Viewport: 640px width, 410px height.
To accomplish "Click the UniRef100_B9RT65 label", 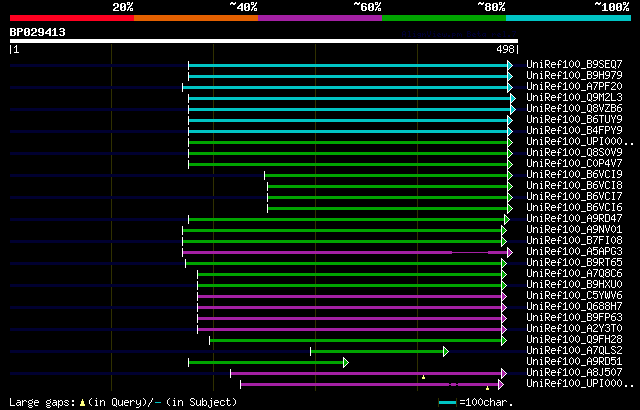I will (574, 263).
